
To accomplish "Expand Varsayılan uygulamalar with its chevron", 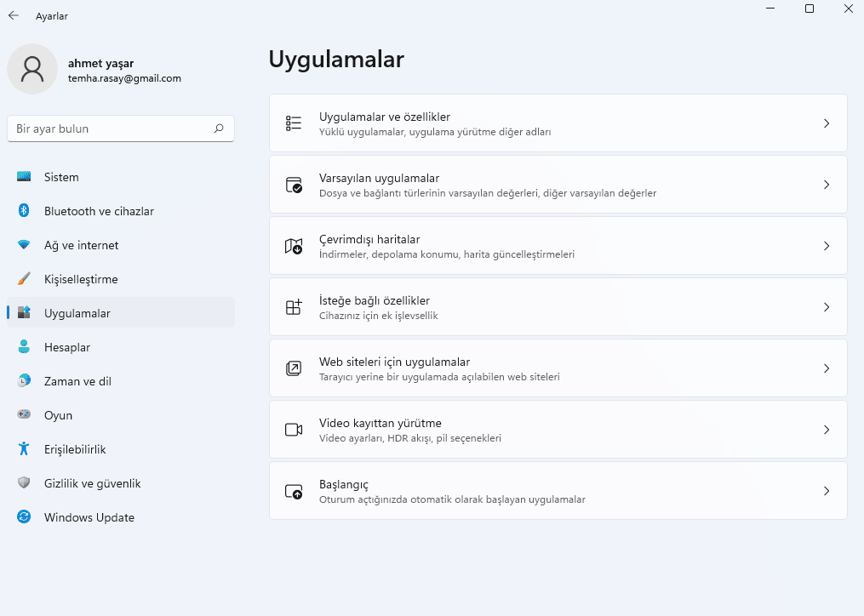I will (826, 184).
